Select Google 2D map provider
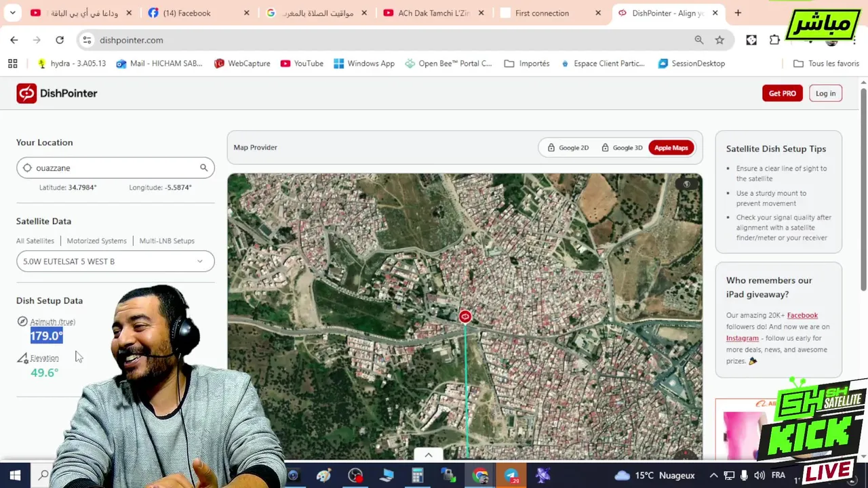Screen dimensions: 868x488 point(568,148)
